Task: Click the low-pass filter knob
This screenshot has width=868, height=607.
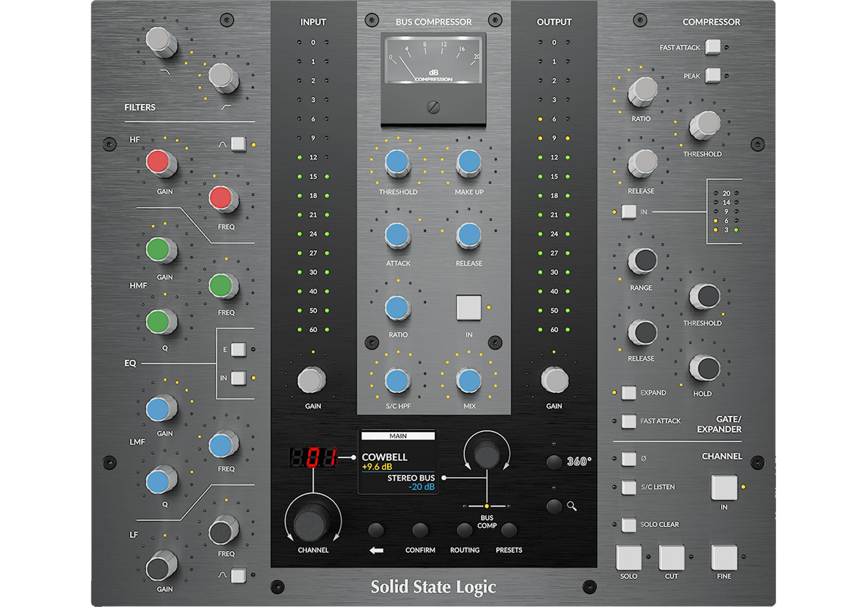Action: (x=161, y=42)
